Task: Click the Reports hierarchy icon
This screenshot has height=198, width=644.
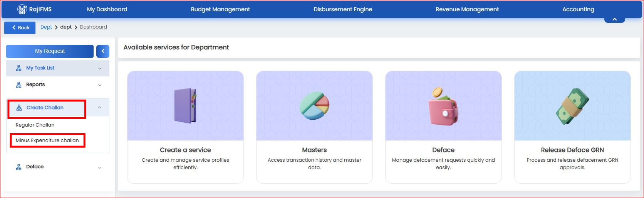Action: pyautogui.click(x=18, y=85)
